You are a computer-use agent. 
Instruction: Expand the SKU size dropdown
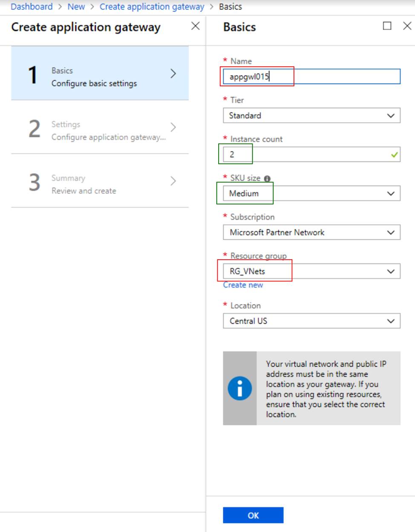tap(311, 194)
